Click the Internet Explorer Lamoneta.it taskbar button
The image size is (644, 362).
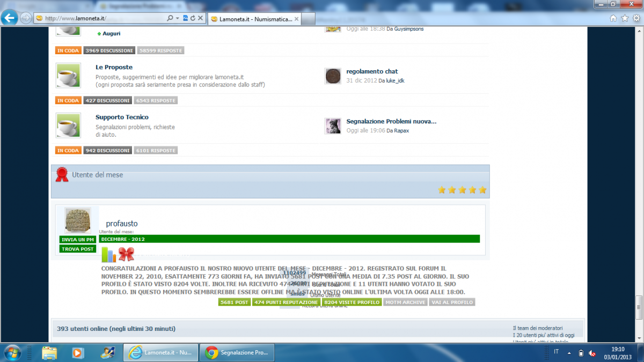161,352
